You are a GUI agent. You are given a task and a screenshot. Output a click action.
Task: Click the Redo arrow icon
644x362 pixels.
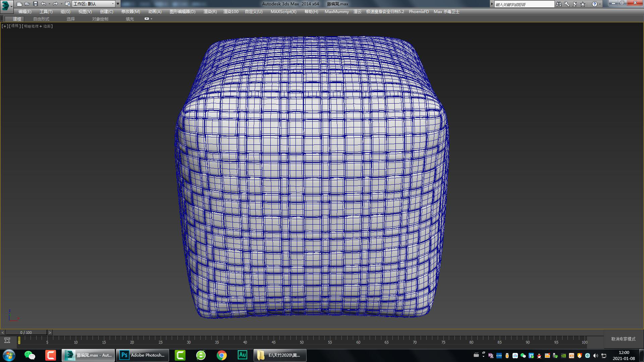tap(55, 4)
